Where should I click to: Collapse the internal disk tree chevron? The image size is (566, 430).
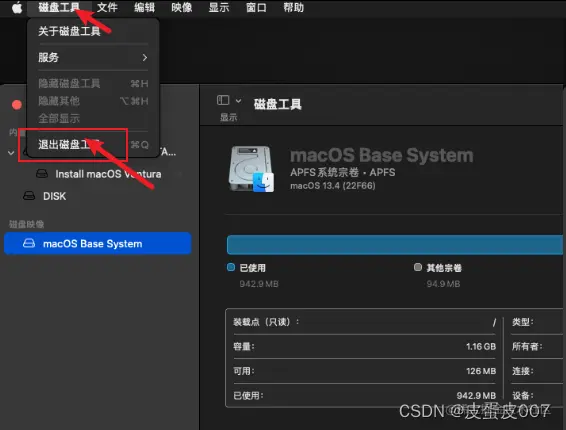[x=11, y=153]
